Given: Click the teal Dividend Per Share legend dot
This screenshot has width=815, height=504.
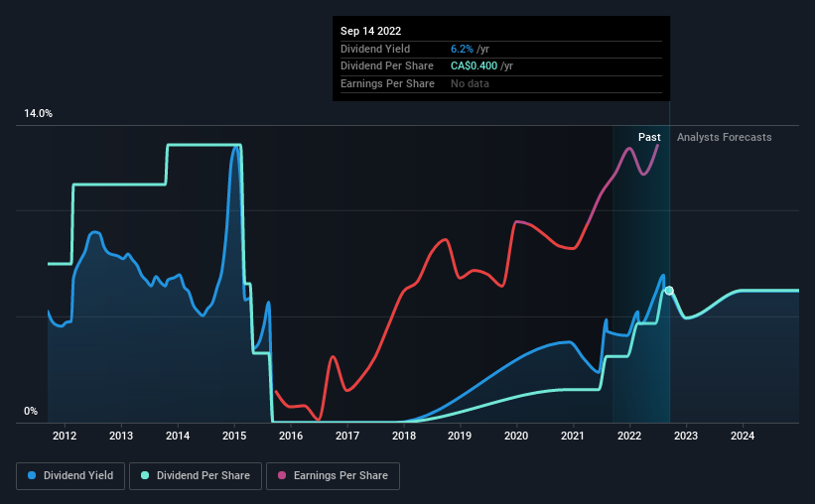Looking at the screenshot, I should coord(145,475).
